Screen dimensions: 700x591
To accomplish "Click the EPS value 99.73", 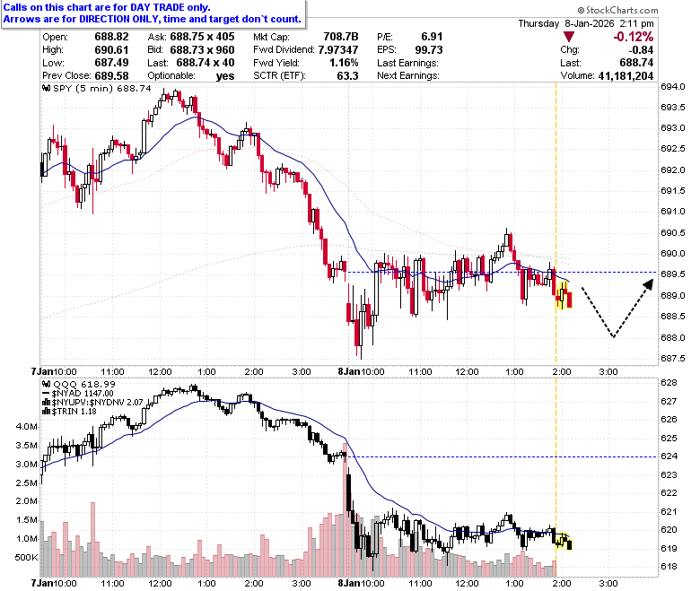I will [x=429, y=50].
